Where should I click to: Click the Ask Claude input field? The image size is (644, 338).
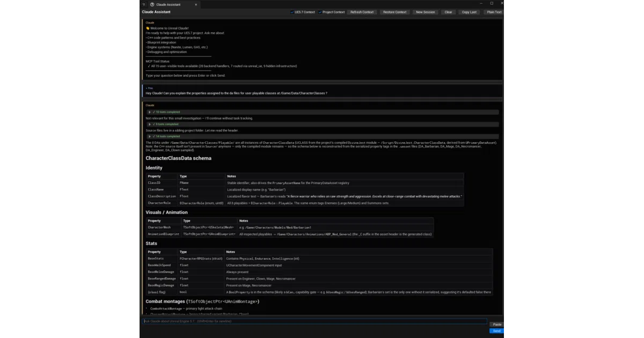coord(314,321)
